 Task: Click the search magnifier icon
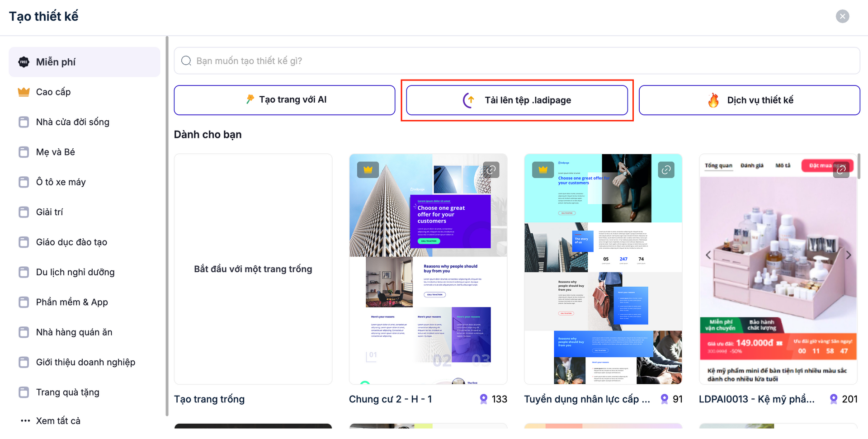tap(186, 61)
